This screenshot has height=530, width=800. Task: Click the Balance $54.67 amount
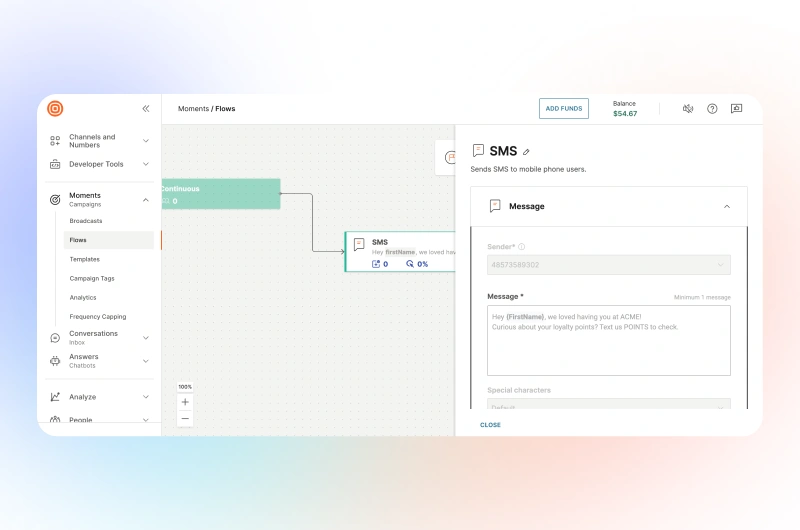(x=625, y=114)
